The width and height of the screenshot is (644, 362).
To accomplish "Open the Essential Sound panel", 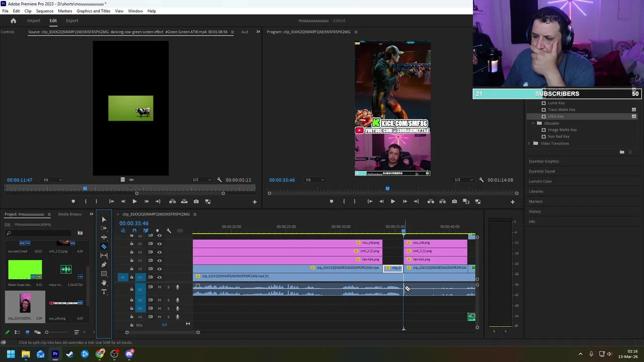I will click(542, 171).
